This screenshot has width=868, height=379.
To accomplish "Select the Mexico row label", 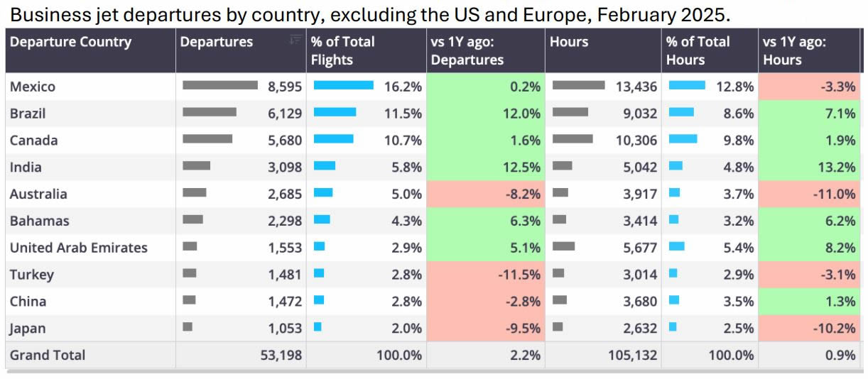I will coord(33,87).
